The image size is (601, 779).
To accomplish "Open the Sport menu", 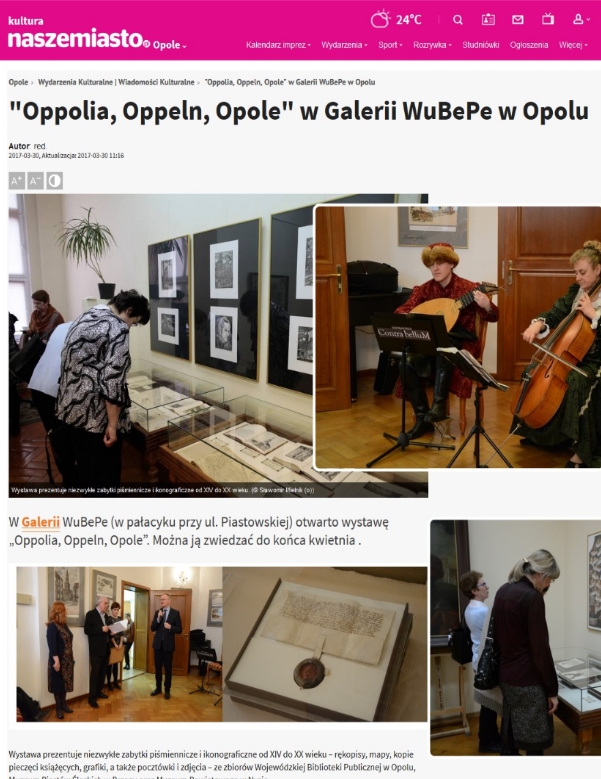I will (x=390, y=45).
